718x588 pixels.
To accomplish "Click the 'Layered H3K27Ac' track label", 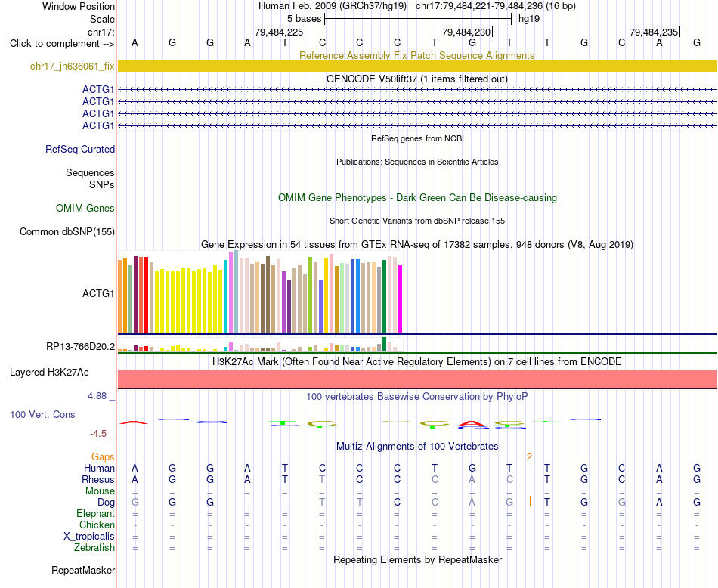I will tap(49, 373).
